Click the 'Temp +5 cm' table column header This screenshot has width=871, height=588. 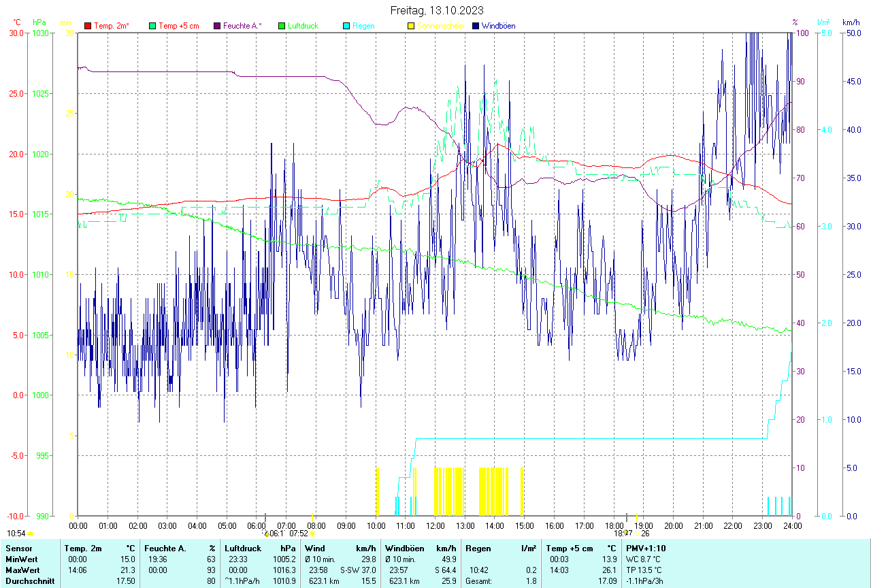(569, 549)
